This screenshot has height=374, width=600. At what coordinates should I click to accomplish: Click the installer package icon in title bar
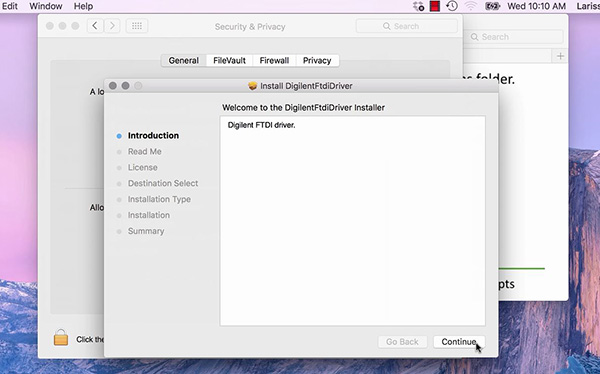tap(252, 86)
